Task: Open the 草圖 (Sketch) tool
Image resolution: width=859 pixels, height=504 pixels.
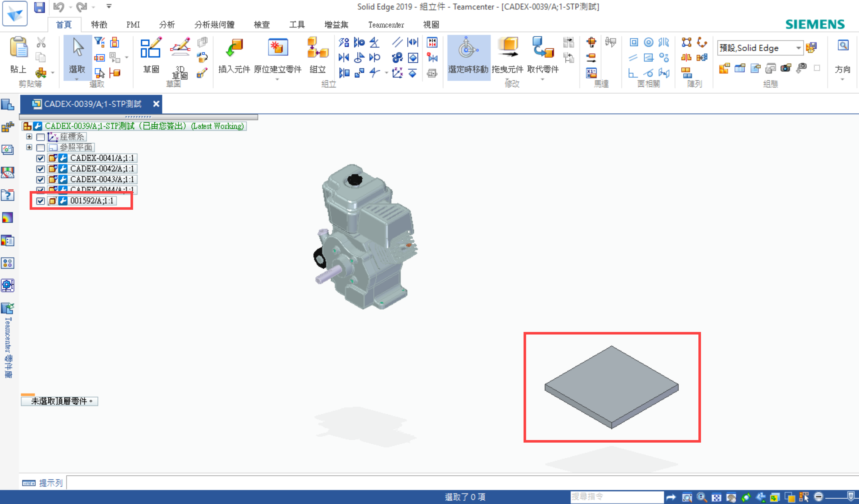Action: 151,55
